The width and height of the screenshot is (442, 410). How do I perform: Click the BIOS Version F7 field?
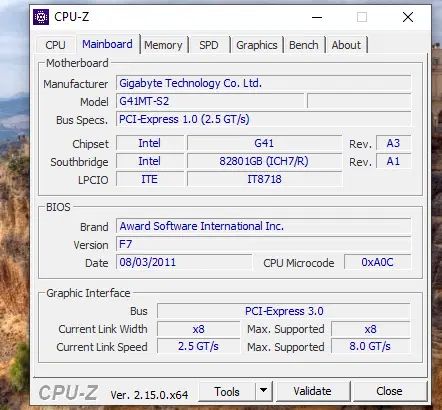click(263, 244)
